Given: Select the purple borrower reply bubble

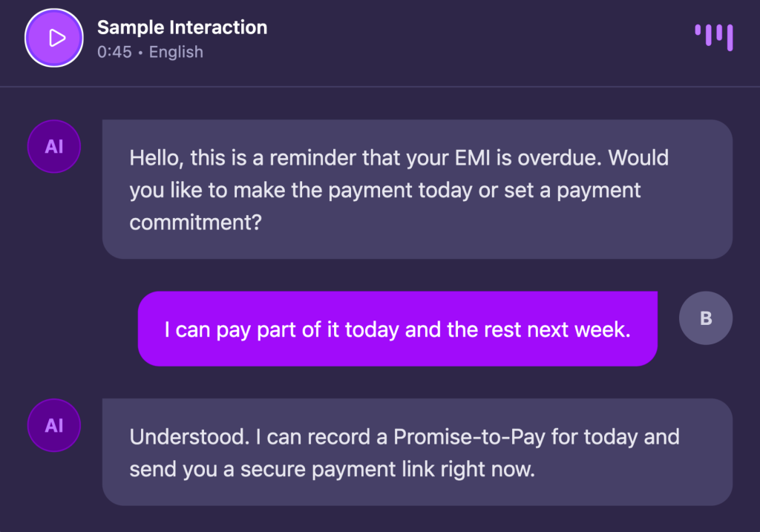Looking at the screenshot, I should (x=398, y=329).
